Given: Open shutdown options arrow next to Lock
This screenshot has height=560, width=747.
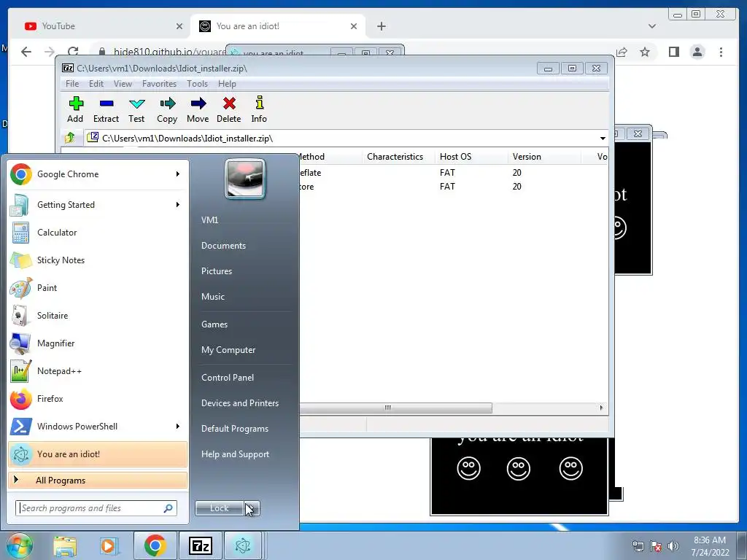Looking at the screenshot, I should [x=252, y=508].
